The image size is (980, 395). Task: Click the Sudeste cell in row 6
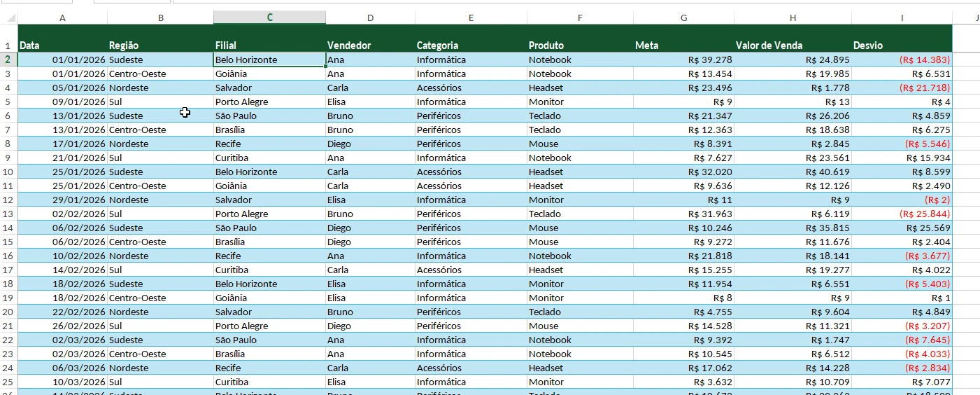(161, 116)
